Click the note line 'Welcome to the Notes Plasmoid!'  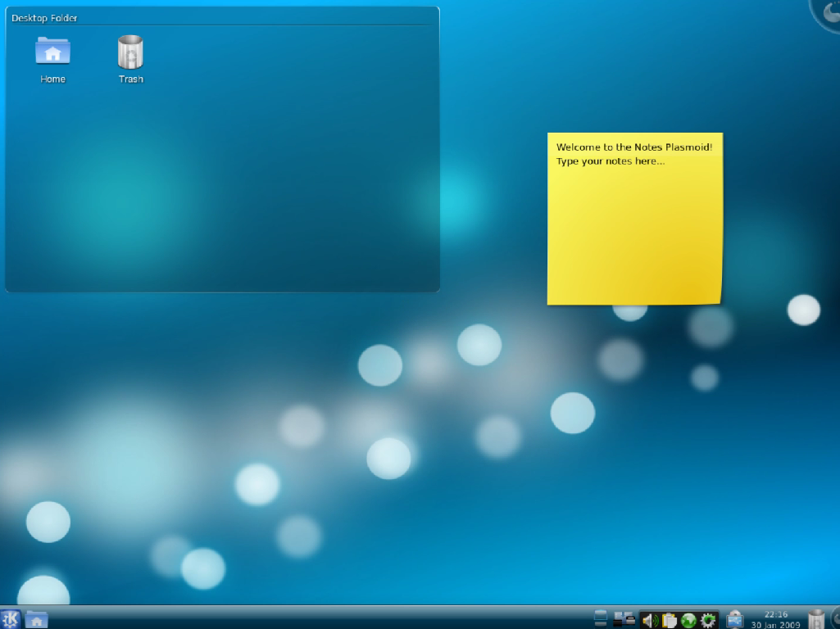click(634, 147)
